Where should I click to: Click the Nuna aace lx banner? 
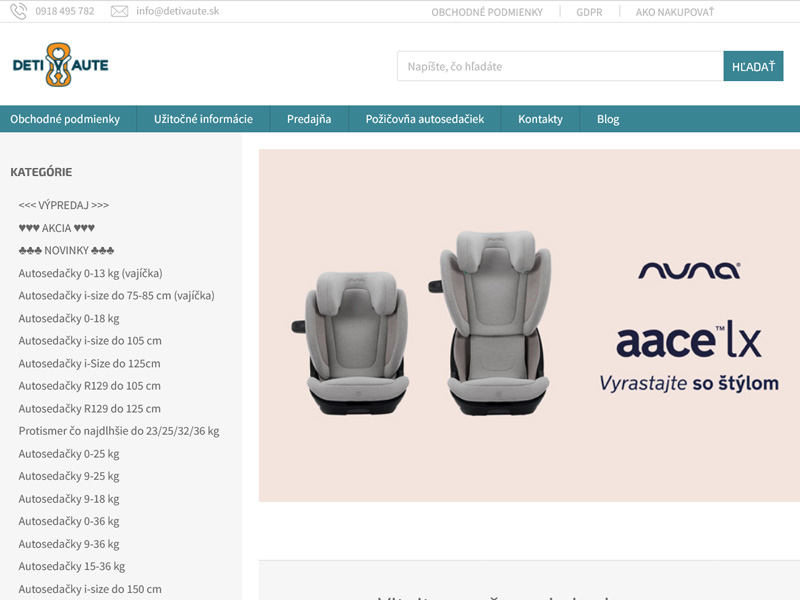tap(529, 326)
